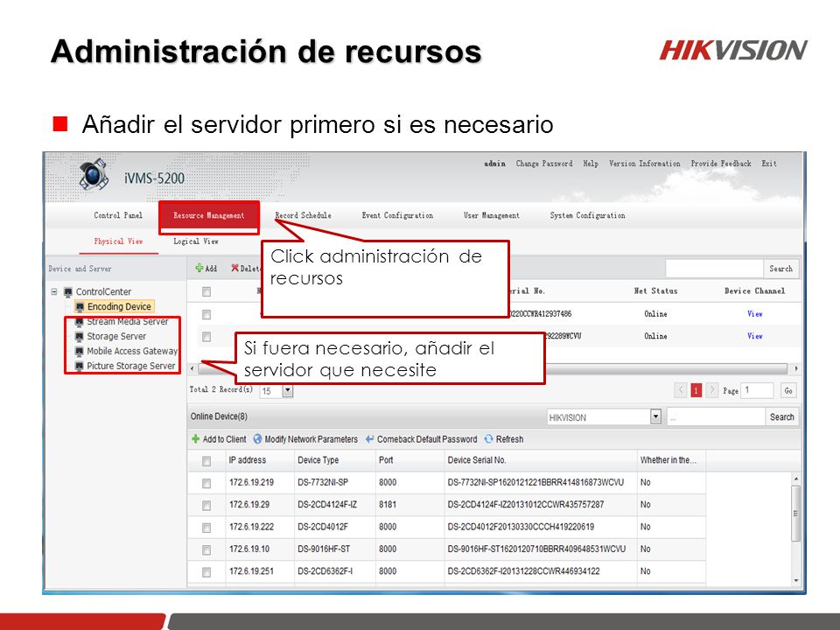Screen dimensions: 840x630
Task: Click the top Search button
Action: click(781, 269)
